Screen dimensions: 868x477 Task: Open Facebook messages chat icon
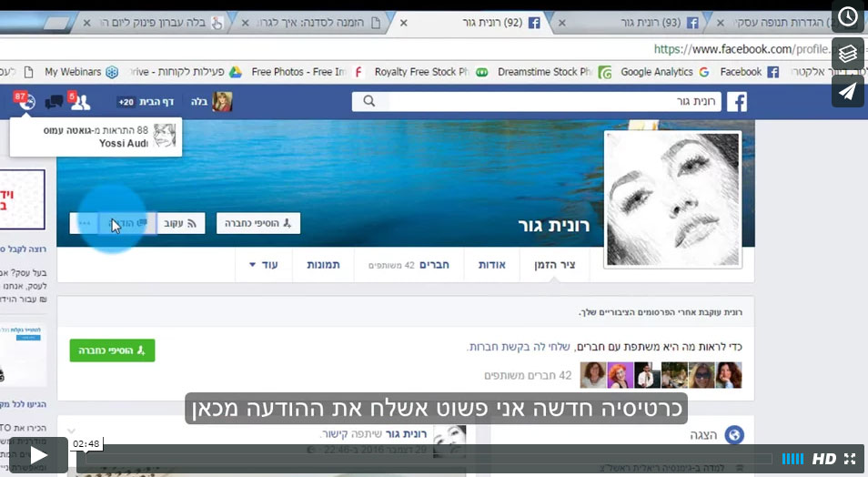pyautogui.click(x=54, y=102)
